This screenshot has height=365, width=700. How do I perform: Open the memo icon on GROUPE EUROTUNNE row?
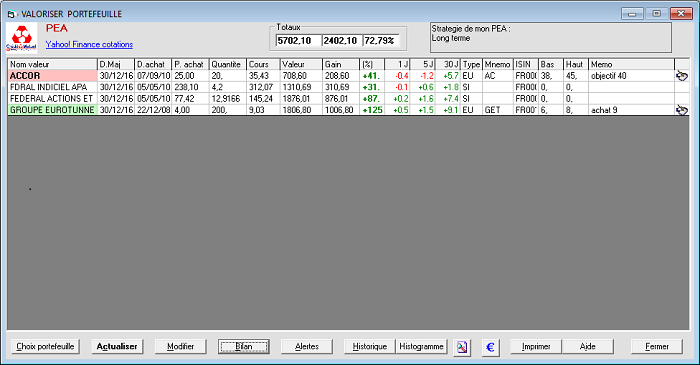(x=682, y=110)
